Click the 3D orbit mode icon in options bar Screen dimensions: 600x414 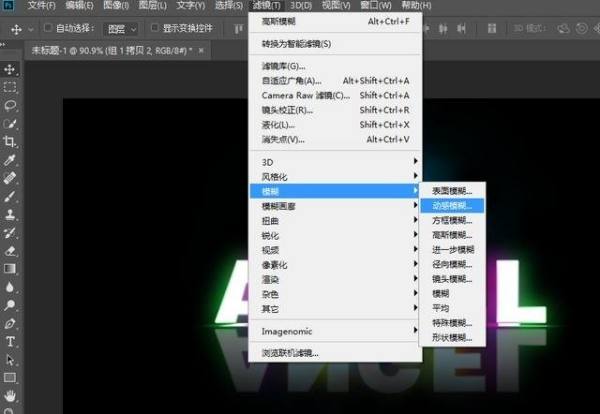(563, 28)
